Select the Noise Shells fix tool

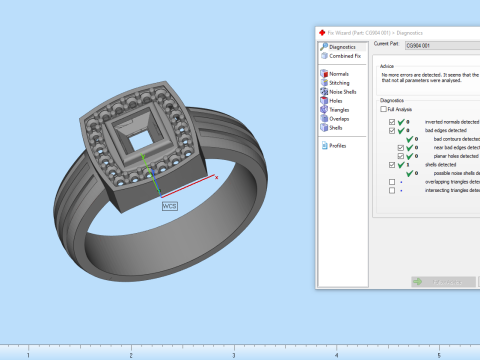coord(338,92)
